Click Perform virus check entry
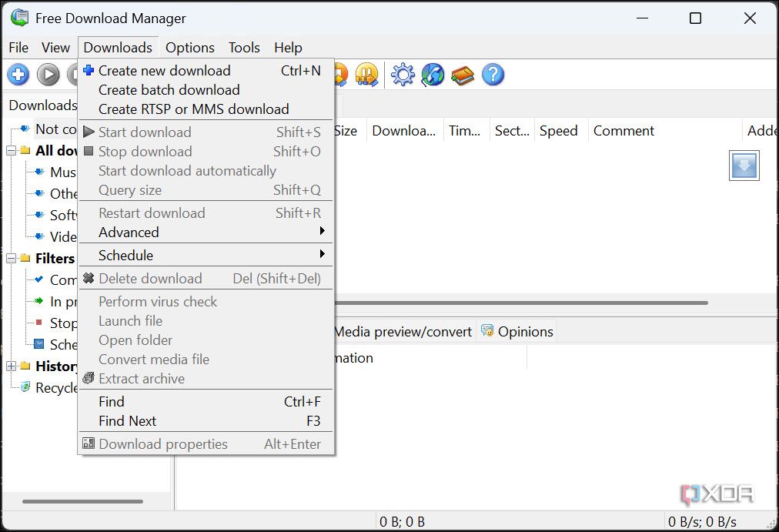Screen dimensions: 779x532 click(x=206, y=302)
